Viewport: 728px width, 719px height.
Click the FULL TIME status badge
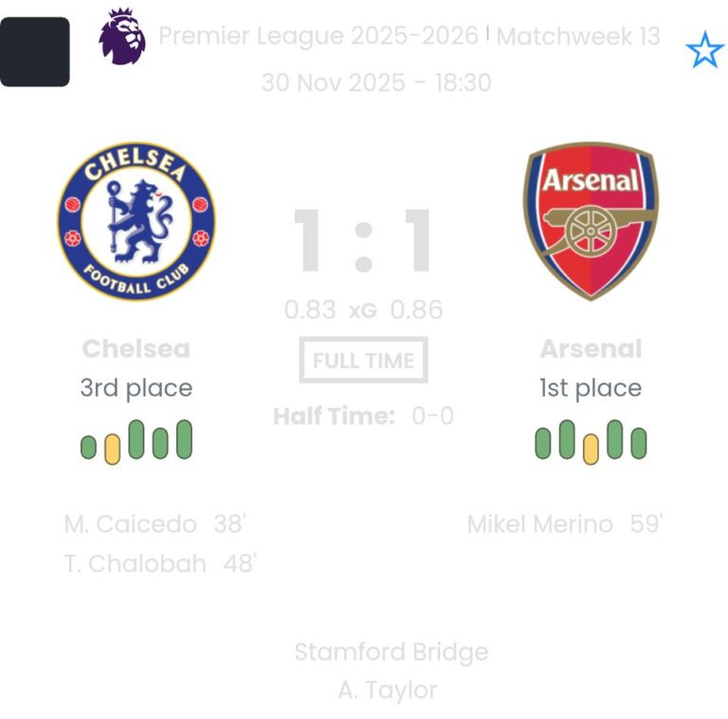[x=363, y=360]
